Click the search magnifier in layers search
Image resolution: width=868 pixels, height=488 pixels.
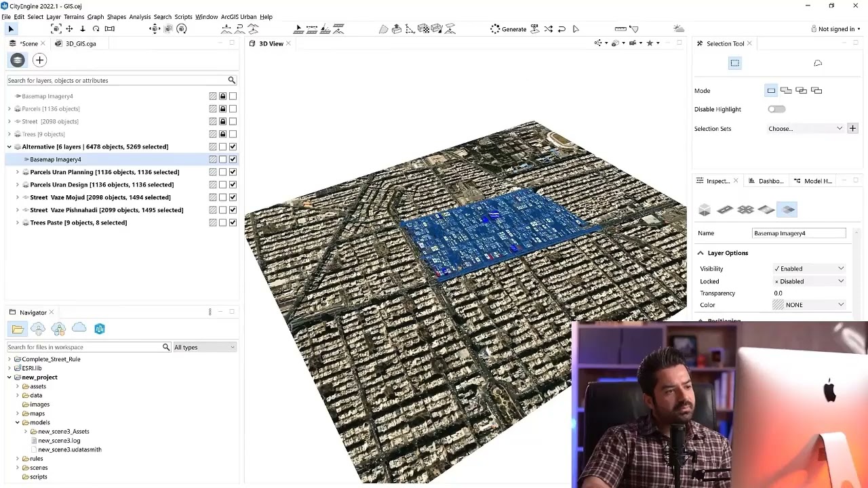(231, 80)
